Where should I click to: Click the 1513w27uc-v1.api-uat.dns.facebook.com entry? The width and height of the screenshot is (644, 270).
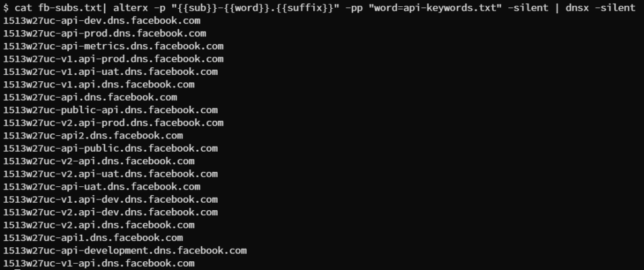pyautogui.click(x=111, y=72)
